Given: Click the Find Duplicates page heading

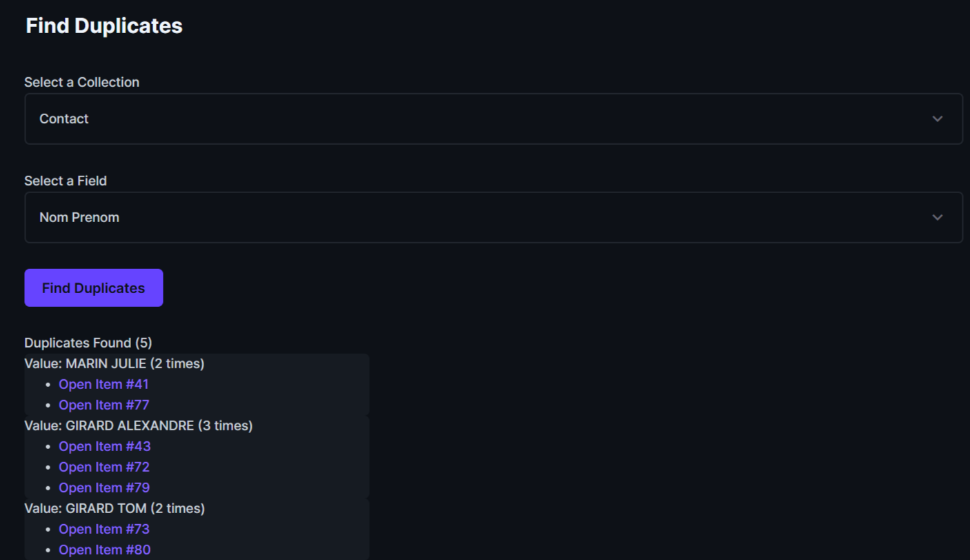Looking at the screenshot, I should [x=103, y=26].
